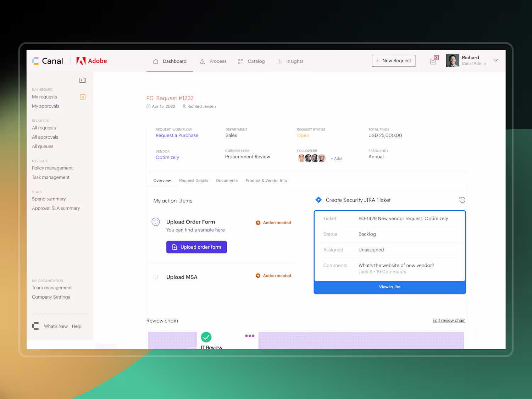Switch to the Request Details tab
This screenshot has width=532, height=399.
coord(194,181)
